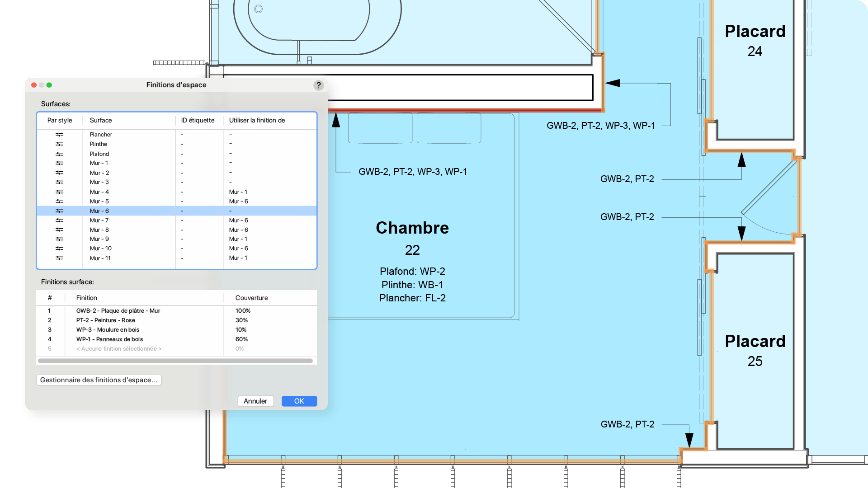
Task: Click the help question mark button
Action: pos(318,85)
